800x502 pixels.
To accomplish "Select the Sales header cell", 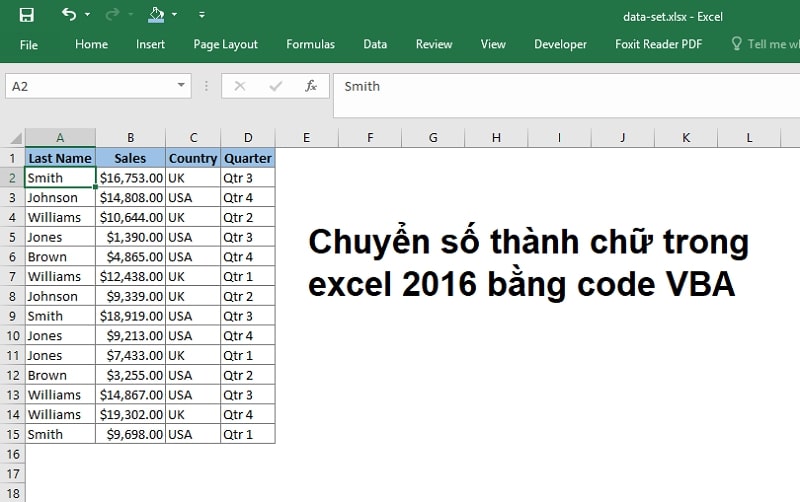I will point(130,158).
